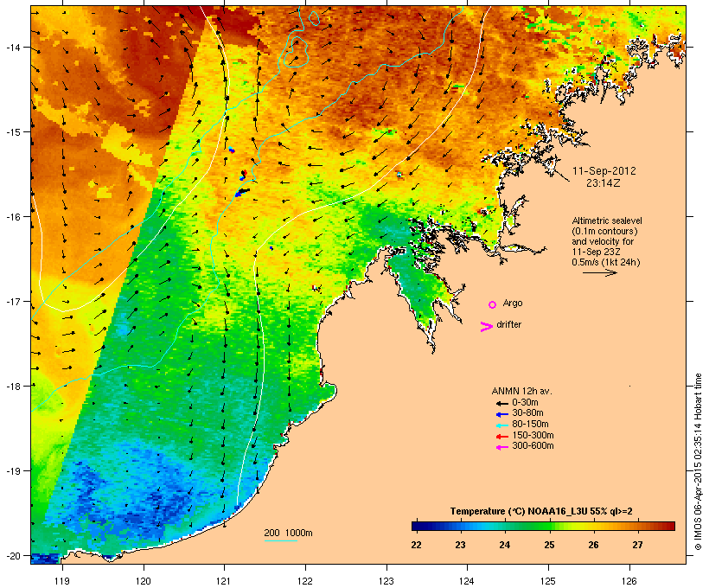Click the '0-30m' depth label

525,403
